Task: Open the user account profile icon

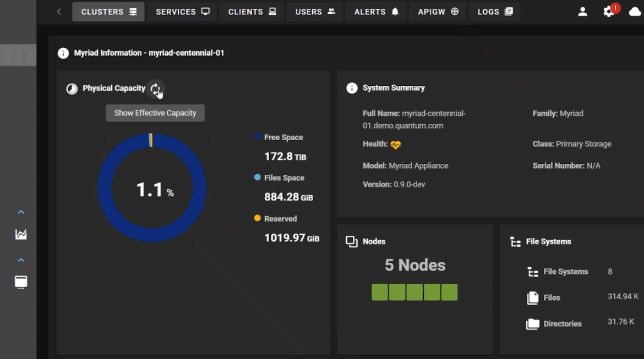Action: (x=582, y=12)
